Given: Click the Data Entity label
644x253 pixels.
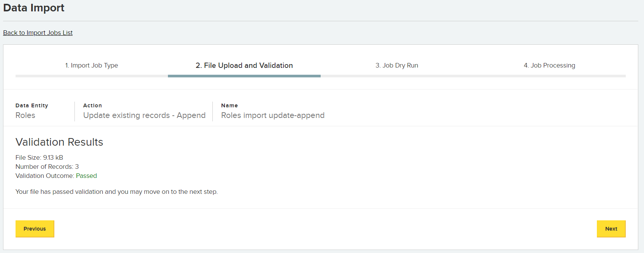Looking at the screenshot, I should (32, 105).
